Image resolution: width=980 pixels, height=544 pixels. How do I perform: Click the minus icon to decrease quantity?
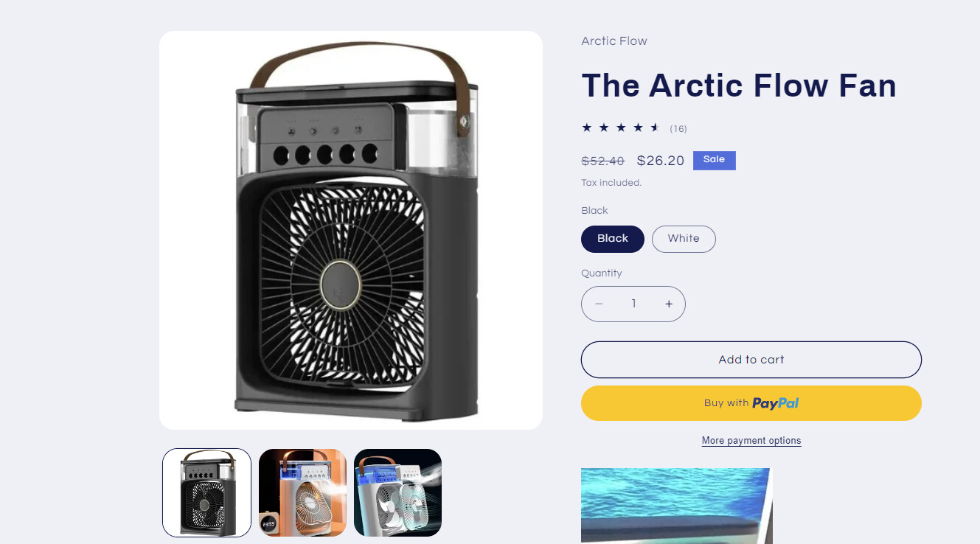599,304
